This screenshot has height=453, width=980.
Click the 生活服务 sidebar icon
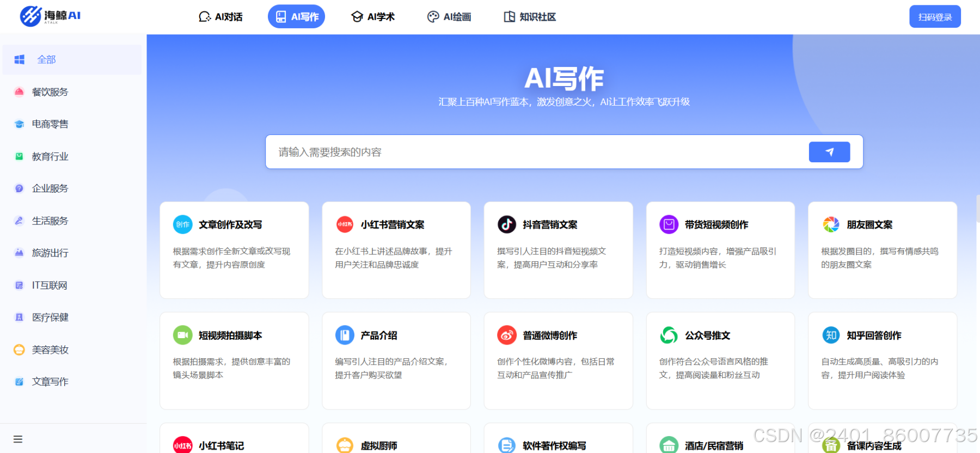19,221
